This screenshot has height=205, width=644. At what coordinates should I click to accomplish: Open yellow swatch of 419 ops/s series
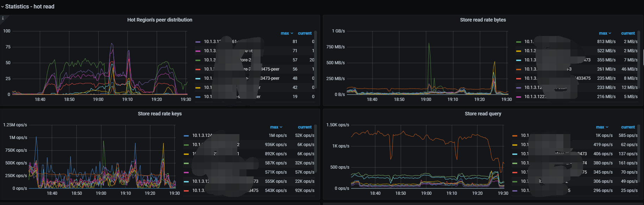515,145
